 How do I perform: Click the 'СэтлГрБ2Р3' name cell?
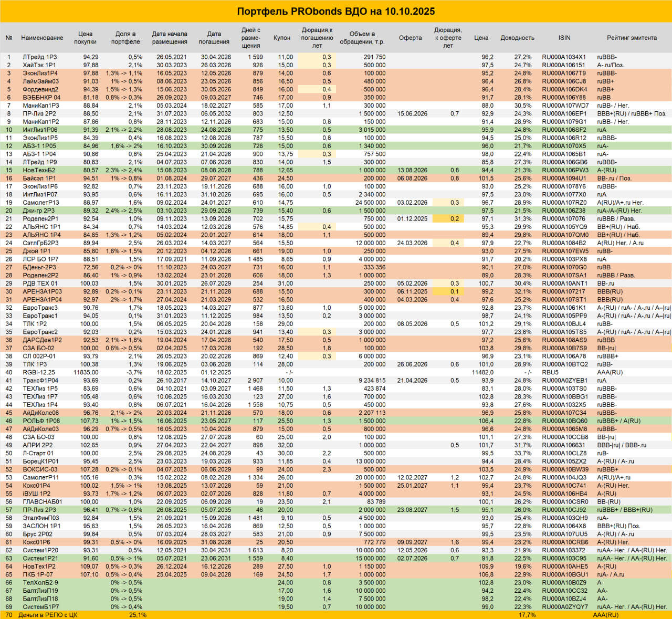click(x=40, y=243)
